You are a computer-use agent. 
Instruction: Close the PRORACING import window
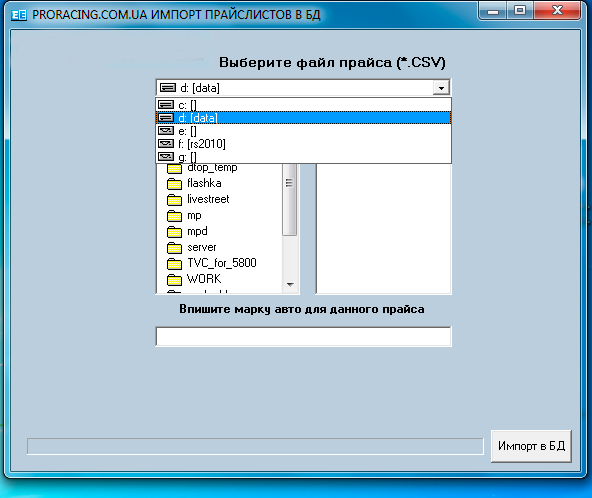[557, 11]
